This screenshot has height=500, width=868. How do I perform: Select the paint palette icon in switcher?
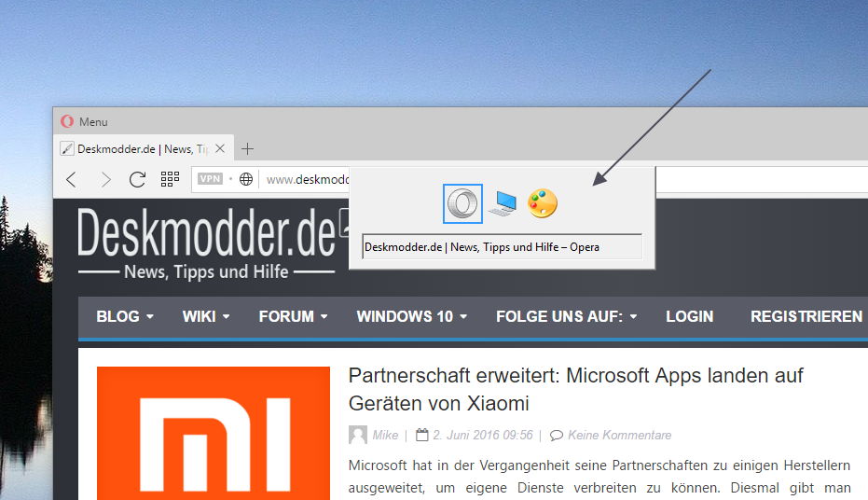click(543, 203)
